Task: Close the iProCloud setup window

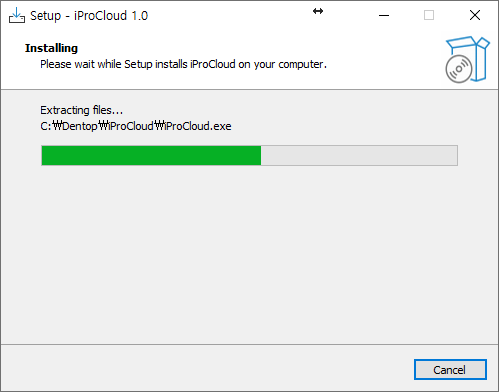Action: 475,15
